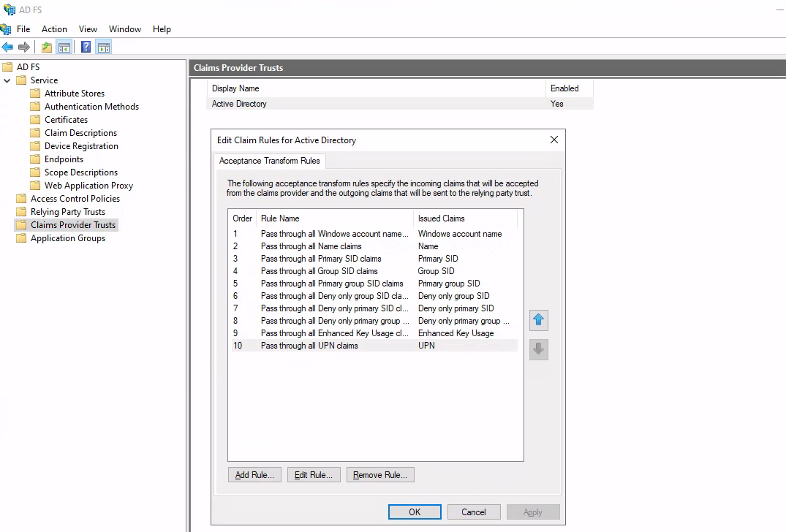Select Device Registration in the tree
This screenshot has height=532, width=786.
pyautogui.click(x=81, y=146)
